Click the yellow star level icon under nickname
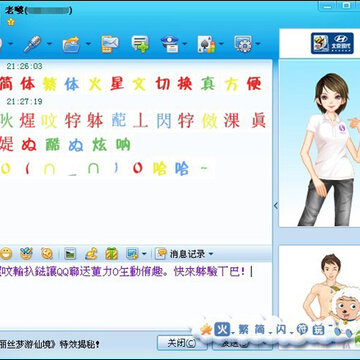This screenshot has width=360, height=360. (x=11, y=22)
